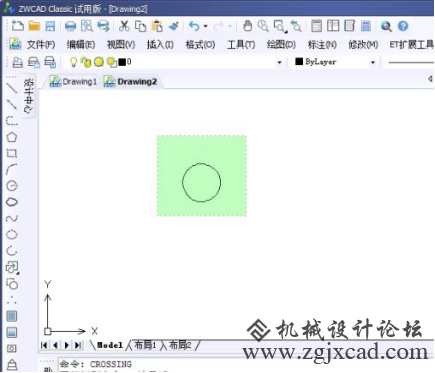Click the Open file folder icon
The width and height of the screenshot is (435, 373).
(x=34, y=26)
